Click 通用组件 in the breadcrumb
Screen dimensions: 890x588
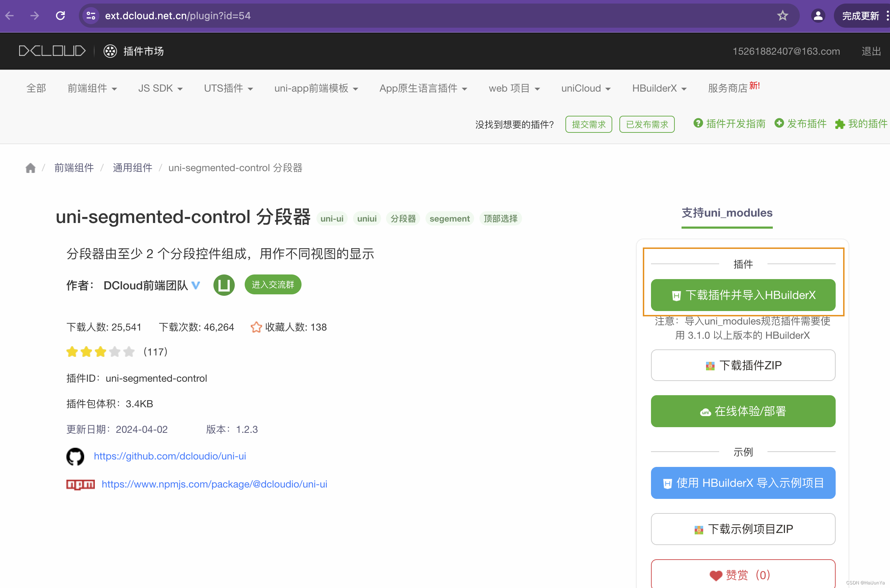click(133, 168)
